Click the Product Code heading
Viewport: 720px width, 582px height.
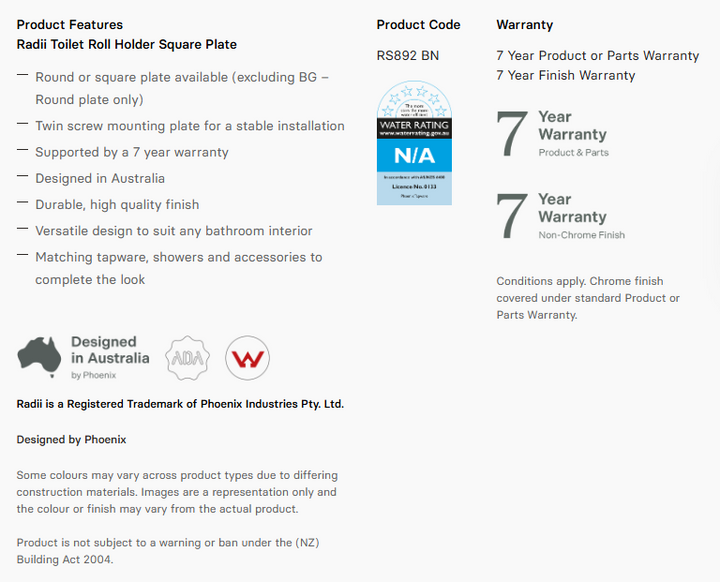pos(418,24)
